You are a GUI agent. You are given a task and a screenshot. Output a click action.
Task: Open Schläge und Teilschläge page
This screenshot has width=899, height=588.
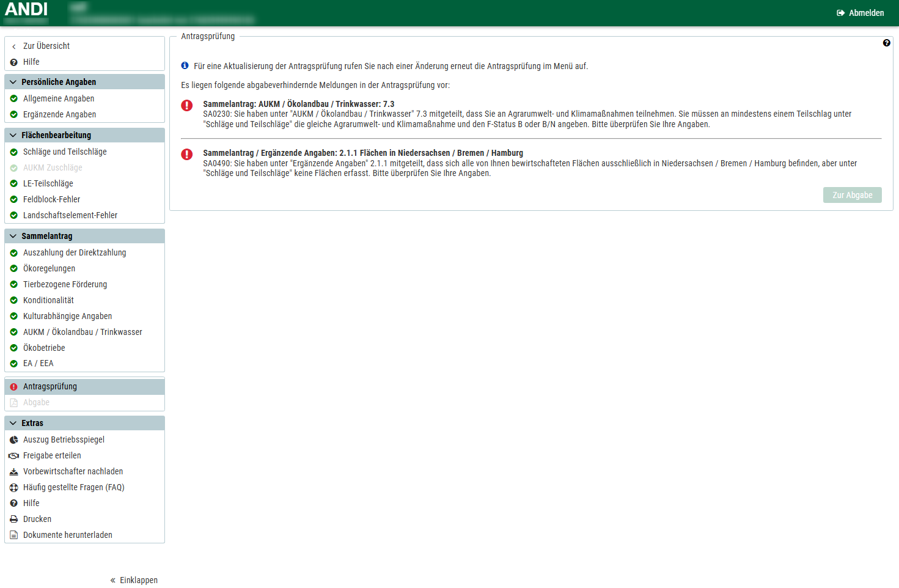tap(65, 152)
